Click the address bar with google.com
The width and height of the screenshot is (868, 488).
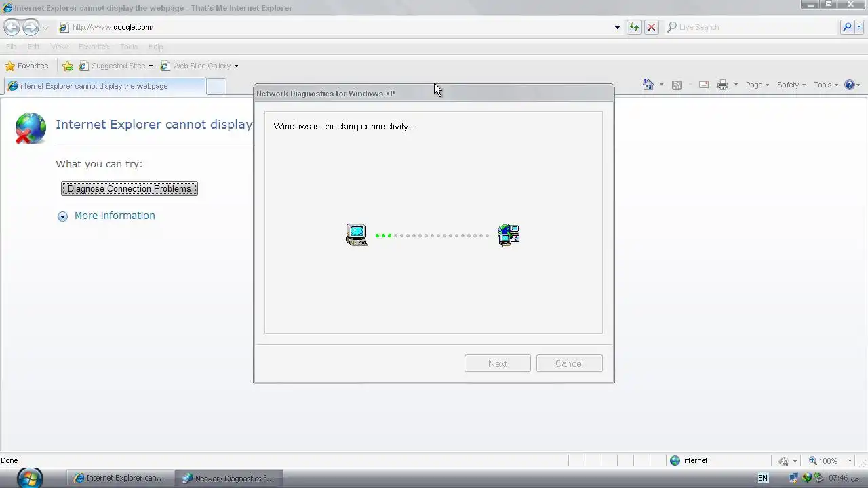339,27
